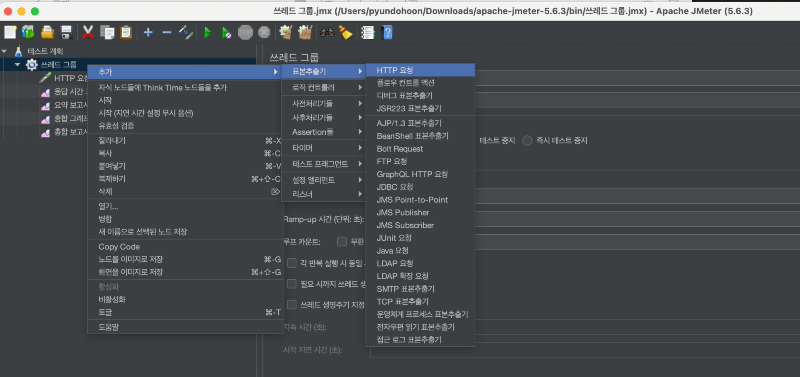Toggle the 각 반복 실행 시 동일 checkbox

coord(292,263)
